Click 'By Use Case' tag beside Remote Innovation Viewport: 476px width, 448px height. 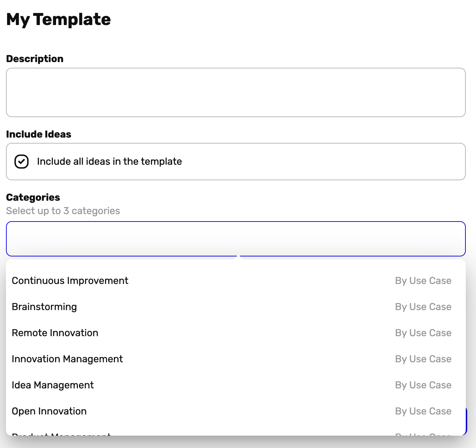(x=423, y=333)
